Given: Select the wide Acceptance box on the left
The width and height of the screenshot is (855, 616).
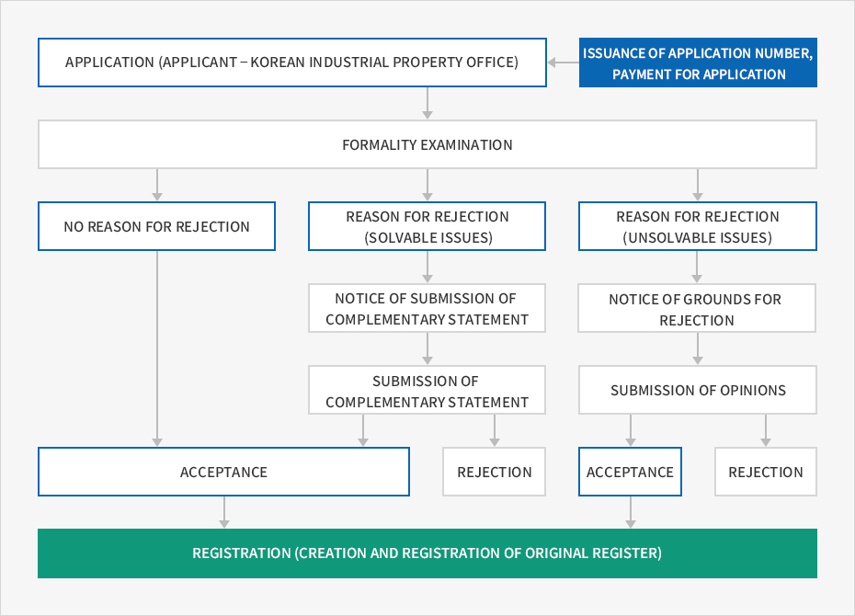Looking at the screenshot, I should (x=223, y=472).
